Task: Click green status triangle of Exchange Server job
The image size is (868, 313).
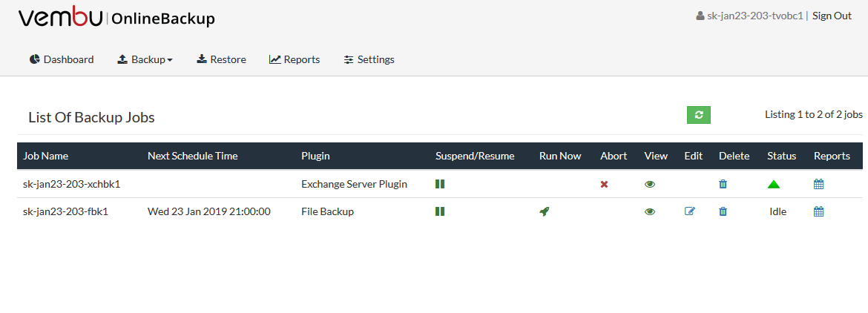Action: [774, 184]
